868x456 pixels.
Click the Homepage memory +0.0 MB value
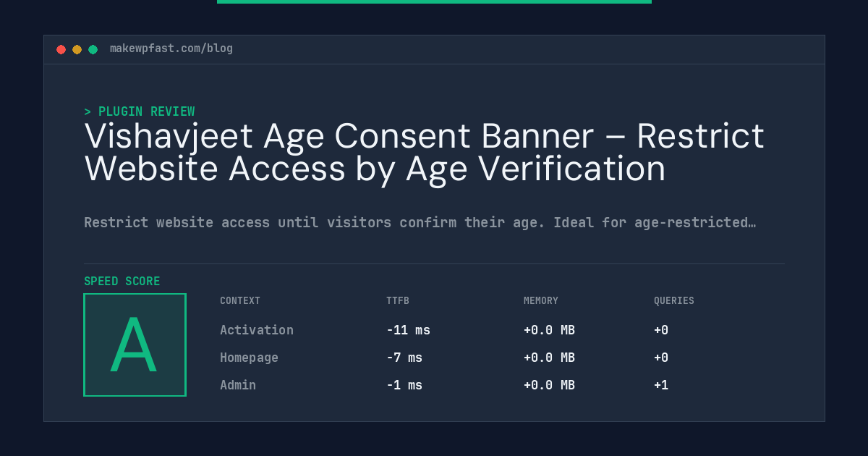point(549,358)
